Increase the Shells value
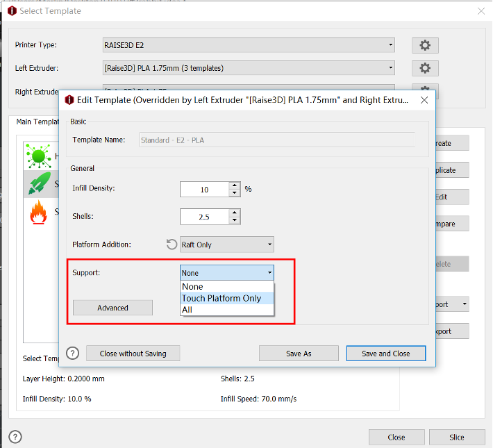 click(235, 213)
